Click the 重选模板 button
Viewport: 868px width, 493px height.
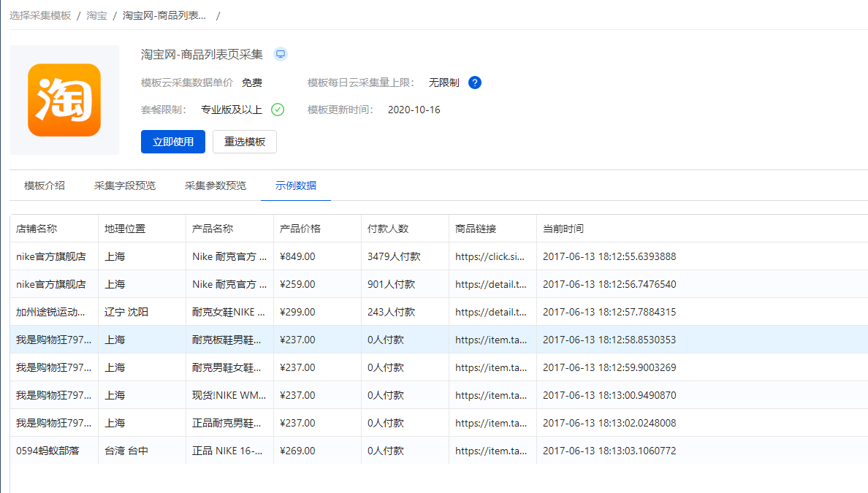[x=245, y=142]
